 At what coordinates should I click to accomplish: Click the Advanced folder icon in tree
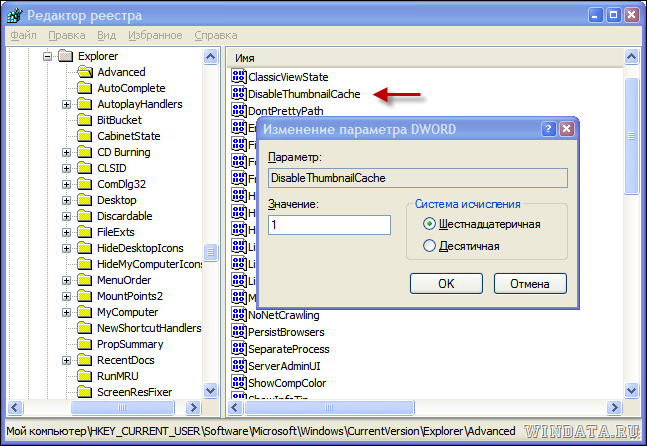[x=85, y=72]
